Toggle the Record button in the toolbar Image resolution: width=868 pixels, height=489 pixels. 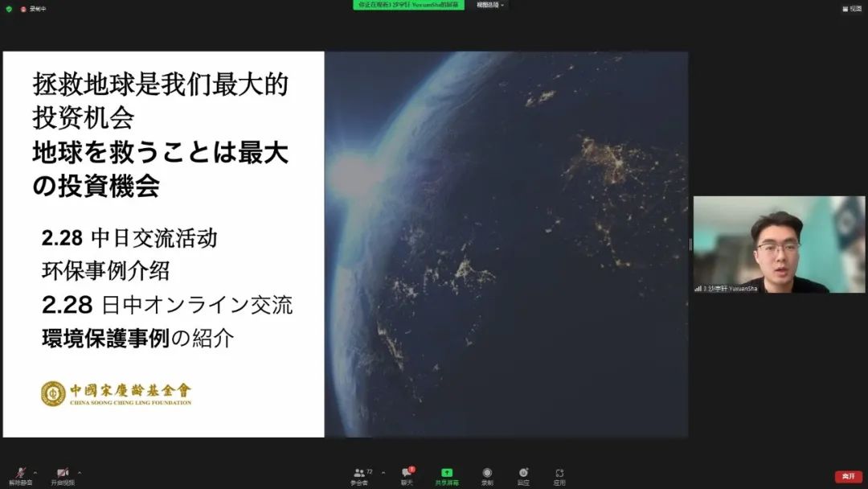point(487,473)
